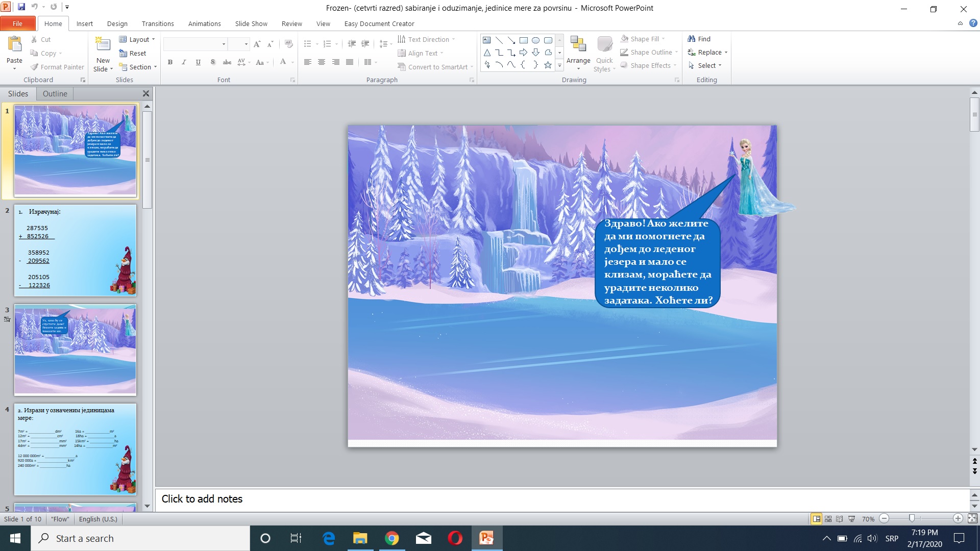Image resolution: width=980 pixels, height=551 pixels.
Task: Click the Cut scissors icon
Action: [x=34, y=39]
